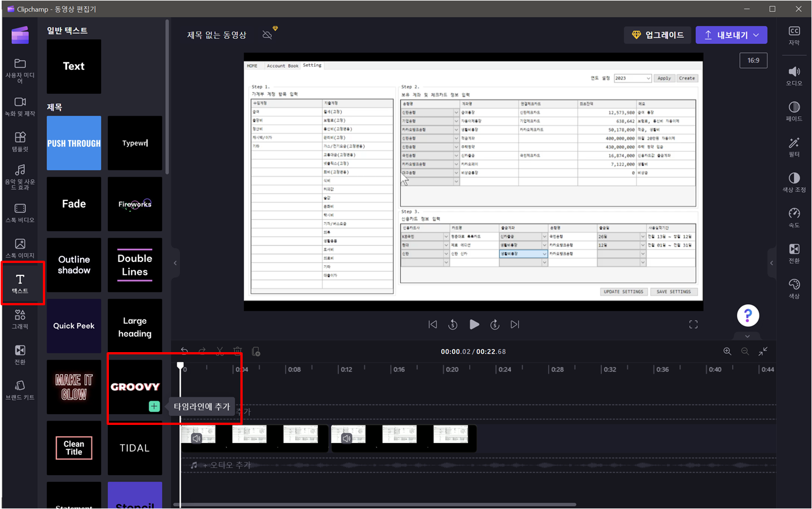Select the TIDAL title style
This screenshot has width=812, height=509.
click(135, 448)
